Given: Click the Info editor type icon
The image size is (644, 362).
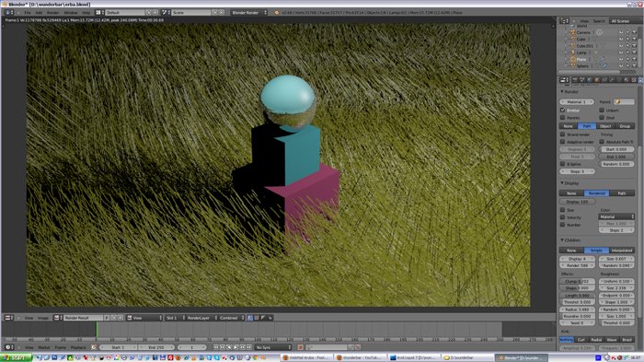Looking at the screenshot, I should point(8,12).
